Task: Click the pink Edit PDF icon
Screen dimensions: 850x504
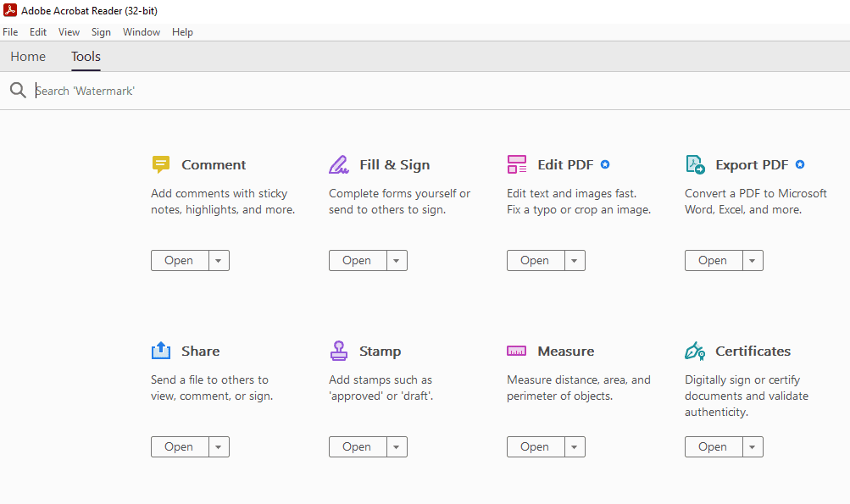Action: click(517, 164)
